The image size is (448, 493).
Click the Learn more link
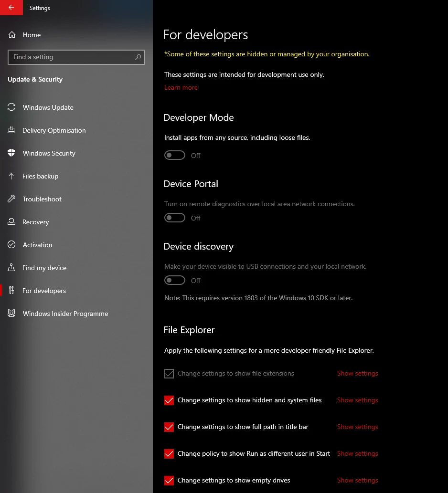[x=181, y=87]
